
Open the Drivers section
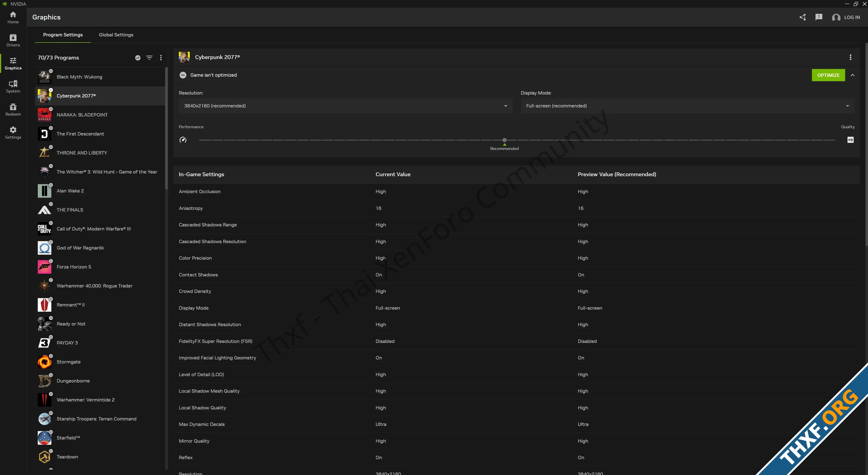click(13, 40)
